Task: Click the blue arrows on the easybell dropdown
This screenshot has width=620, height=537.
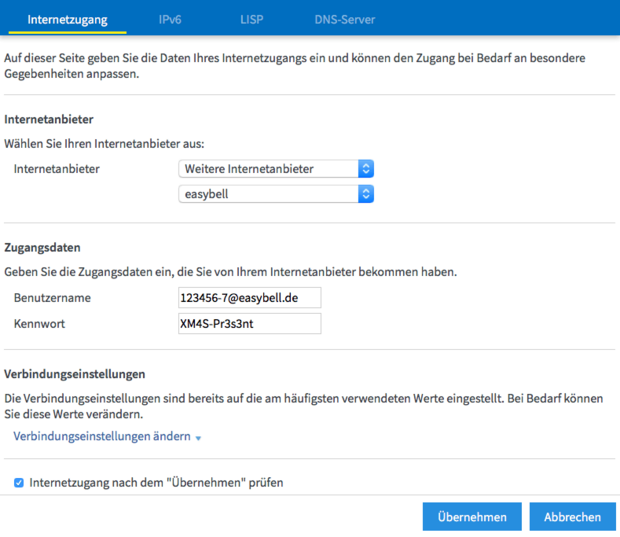Action: coord(366,194)
